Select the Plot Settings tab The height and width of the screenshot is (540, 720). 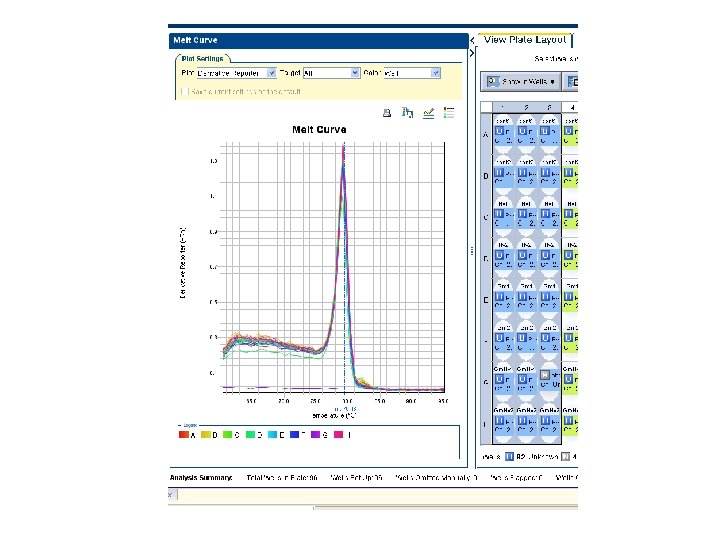pos(202,58)
